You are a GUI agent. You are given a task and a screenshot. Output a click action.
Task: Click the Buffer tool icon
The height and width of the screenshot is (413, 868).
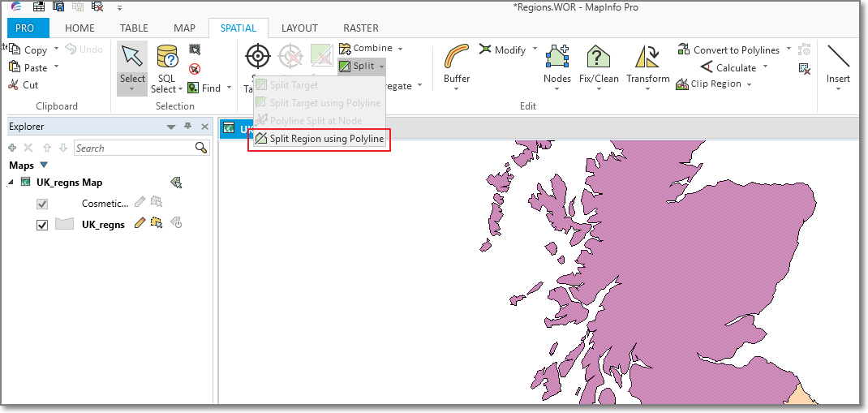(x=457, y=58)
